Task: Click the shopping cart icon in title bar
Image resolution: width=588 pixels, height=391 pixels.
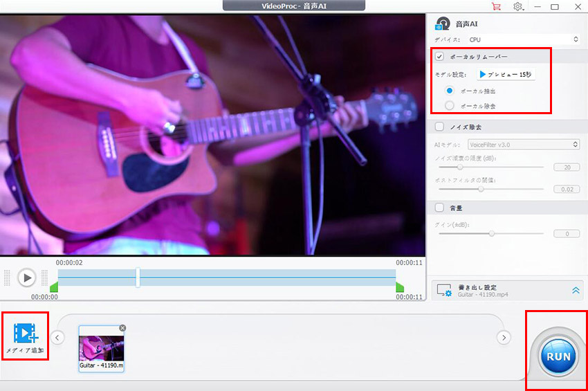Action: click(x=495, y=6)
